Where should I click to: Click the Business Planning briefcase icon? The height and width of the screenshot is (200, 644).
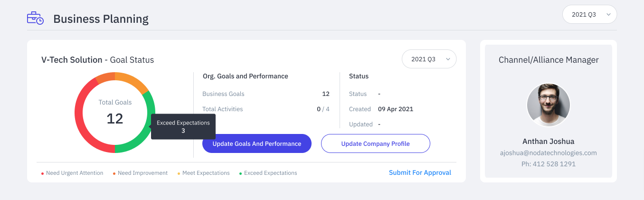[35, 18]
